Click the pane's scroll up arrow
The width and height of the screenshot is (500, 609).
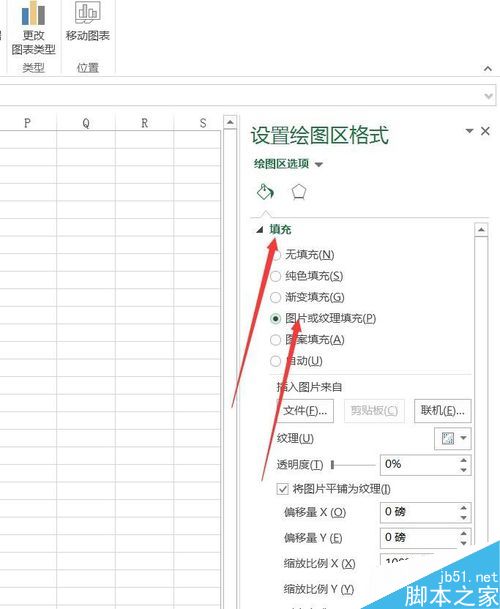(x=481, y=230)
